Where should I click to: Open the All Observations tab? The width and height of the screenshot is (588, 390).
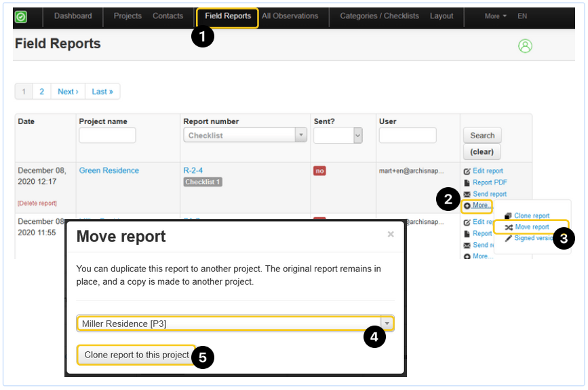[290, 16]
